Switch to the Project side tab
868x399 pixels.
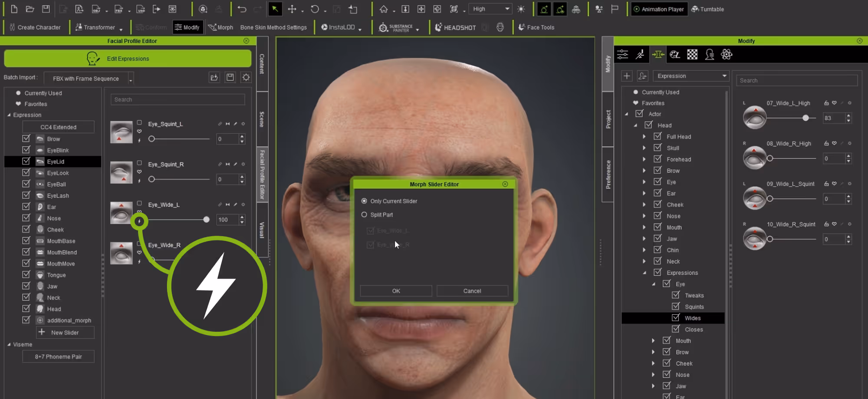pyautogui.click(x=608, y=119)
